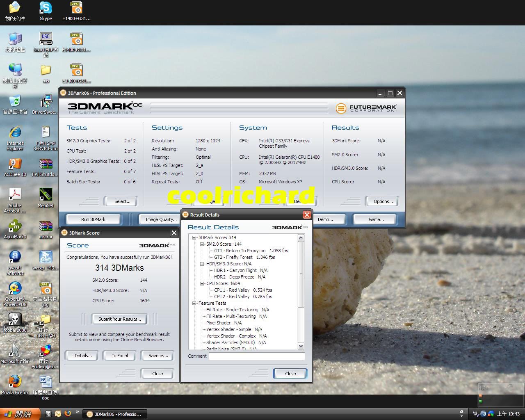Select Fill Rate - Multi-Texturing row
525x420 pixels.
click(x=236, y=316)
